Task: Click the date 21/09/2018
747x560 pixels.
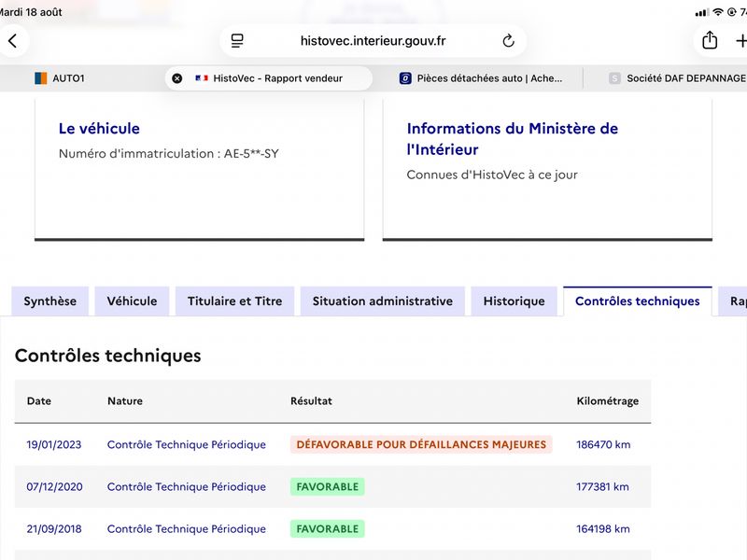Action: tap(54, 528)
